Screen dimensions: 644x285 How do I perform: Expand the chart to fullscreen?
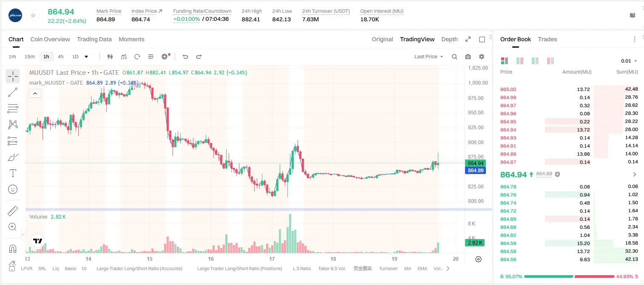[468, 39]
